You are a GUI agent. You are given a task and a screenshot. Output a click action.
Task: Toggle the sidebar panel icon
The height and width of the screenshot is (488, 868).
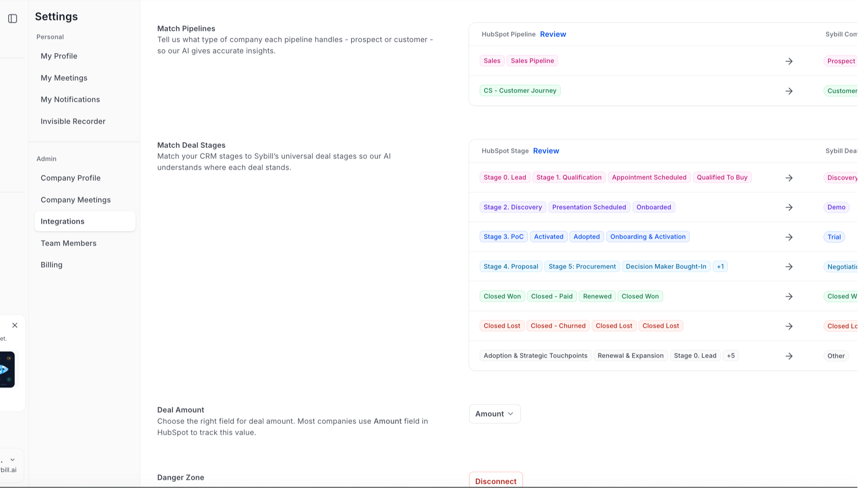[x=13, y=19]
